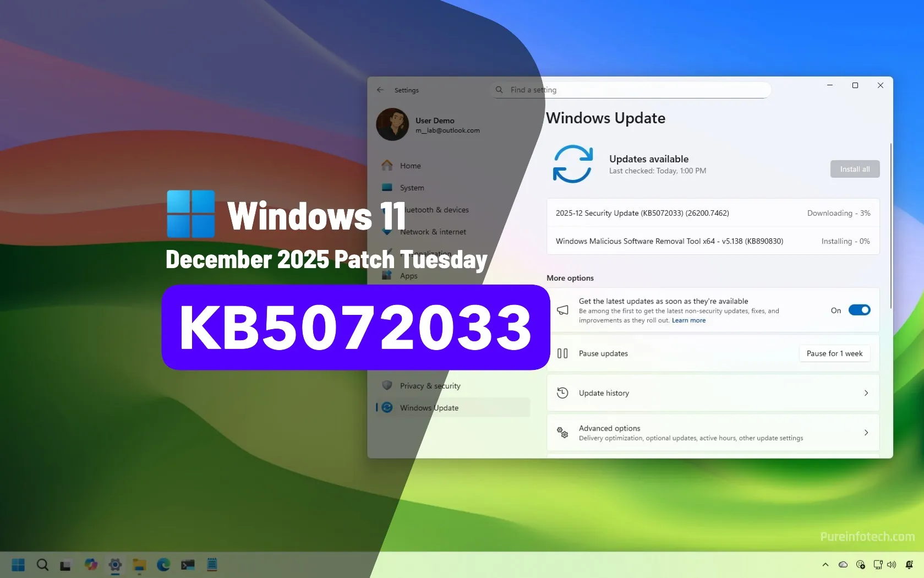
Task: Click the Settings gear taskbar icon
Action: (x=115, y=565)
